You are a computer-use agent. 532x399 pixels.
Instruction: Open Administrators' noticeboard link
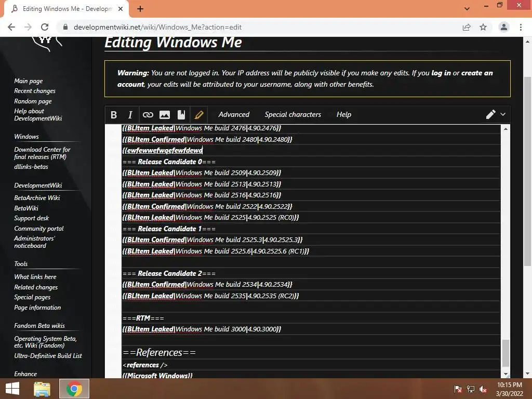tap(34, 242)
